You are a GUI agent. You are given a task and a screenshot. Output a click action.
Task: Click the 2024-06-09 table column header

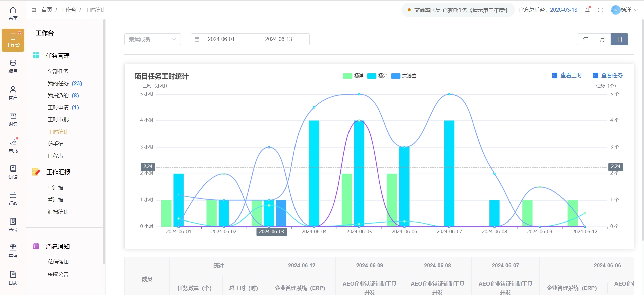(370, 266)
